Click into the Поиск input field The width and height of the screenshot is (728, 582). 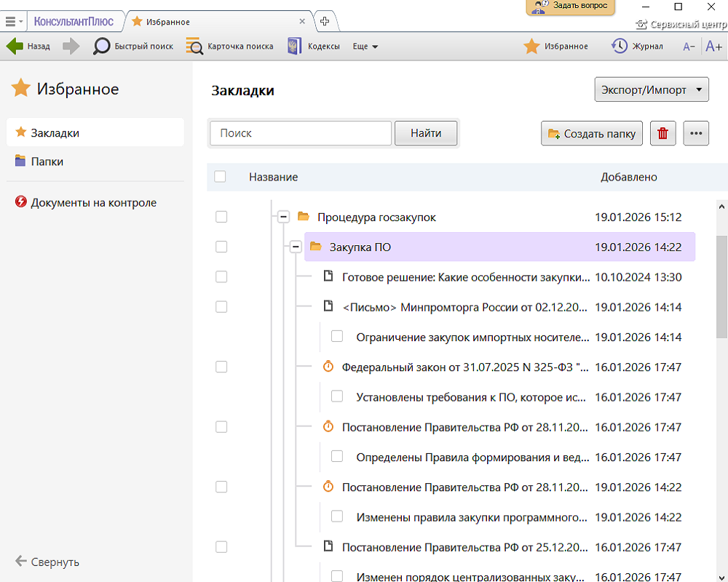point(301,134)
